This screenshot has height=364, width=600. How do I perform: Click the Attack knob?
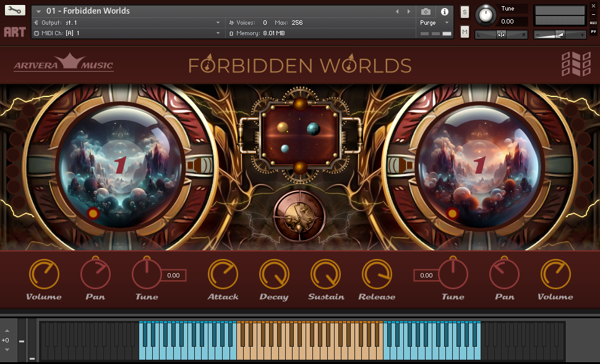pyautogui.click(x=223, y=274)
